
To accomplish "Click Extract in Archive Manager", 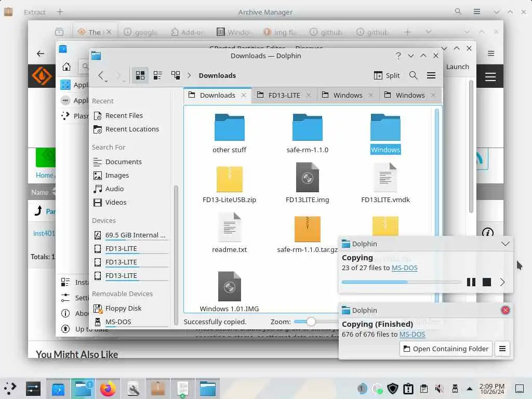I will [35, 12].
